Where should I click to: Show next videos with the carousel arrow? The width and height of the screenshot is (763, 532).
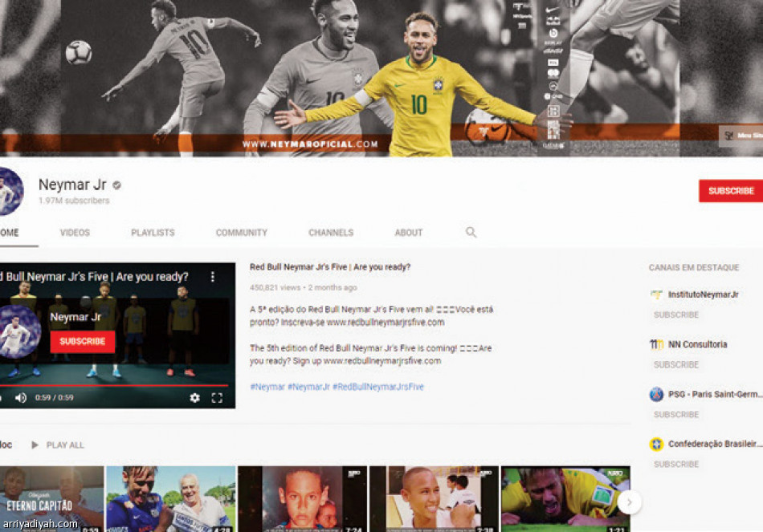pos(629,502)
